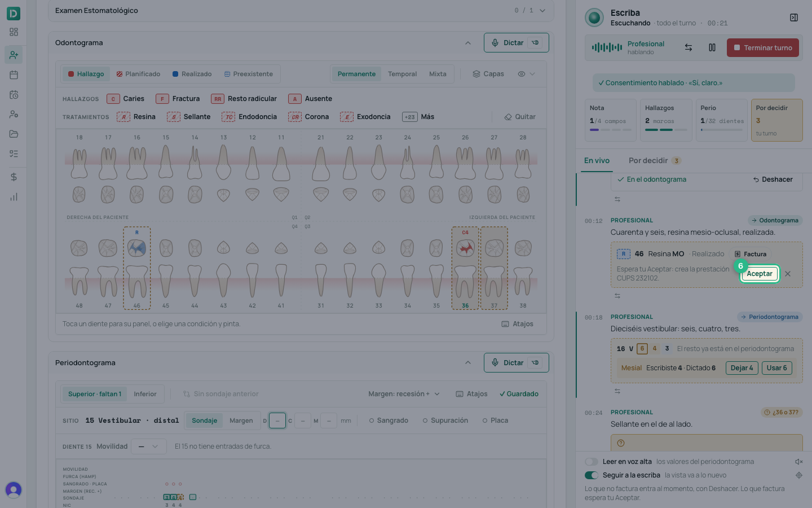Check the Placa option

495,421
